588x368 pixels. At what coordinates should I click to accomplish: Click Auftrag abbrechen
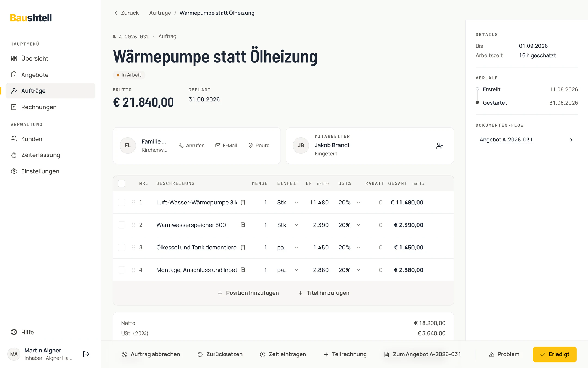(x=151, y=354)
